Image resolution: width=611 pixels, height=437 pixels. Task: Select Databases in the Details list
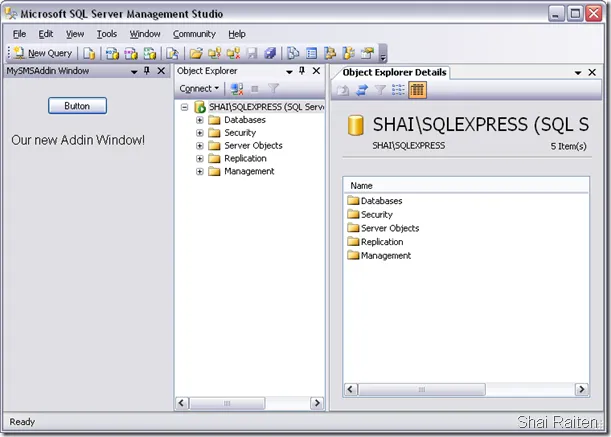click(381, 201)
